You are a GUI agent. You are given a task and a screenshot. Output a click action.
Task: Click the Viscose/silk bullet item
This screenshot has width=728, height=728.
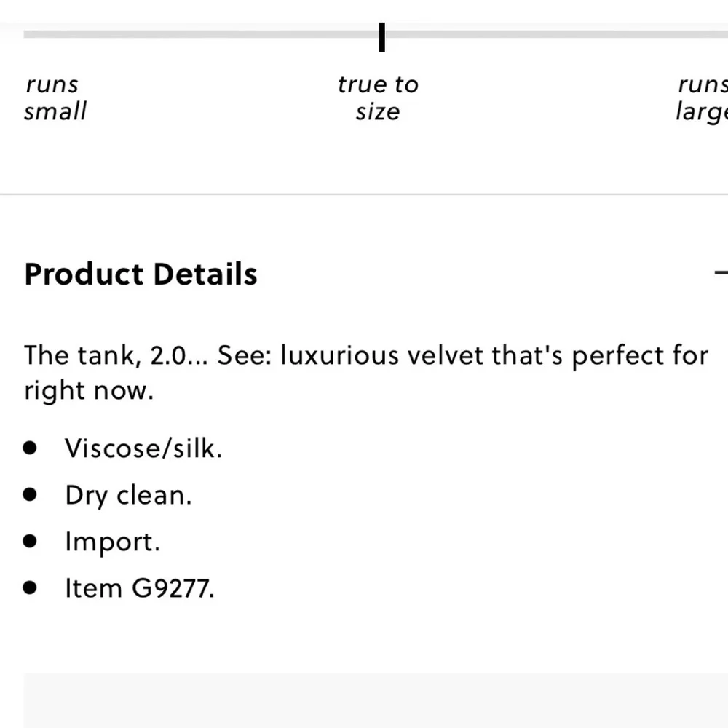point(143,448)
